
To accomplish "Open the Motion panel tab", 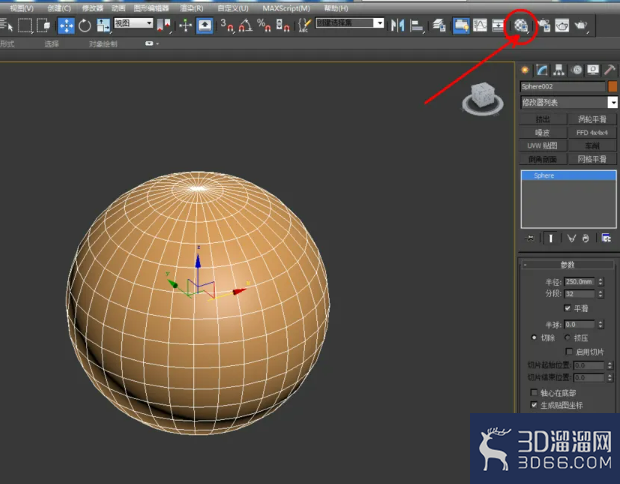I will (577, 70).
